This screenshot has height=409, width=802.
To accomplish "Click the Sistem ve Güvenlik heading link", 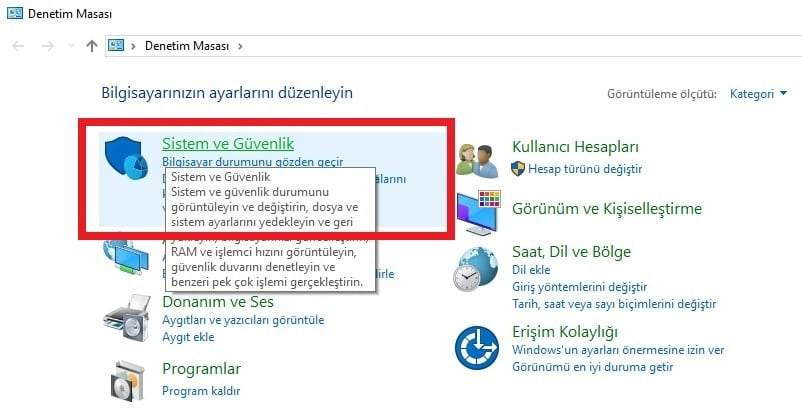I will point(228,144).
